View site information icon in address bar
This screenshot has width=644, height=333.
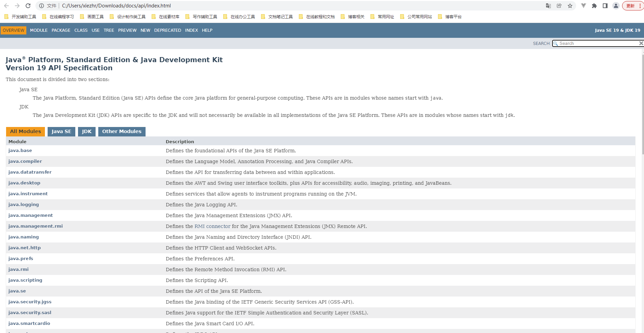42,6
